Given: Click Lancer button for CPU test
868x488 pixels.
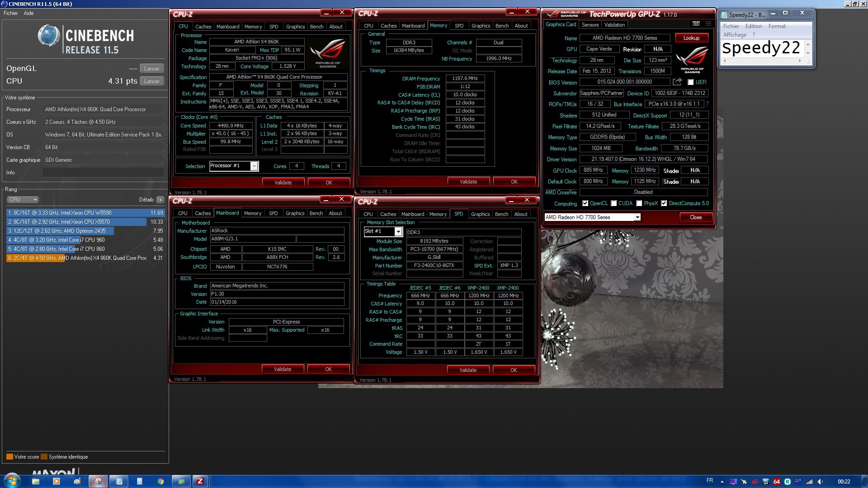Looking at the screenshot, I should click(151, 81).
